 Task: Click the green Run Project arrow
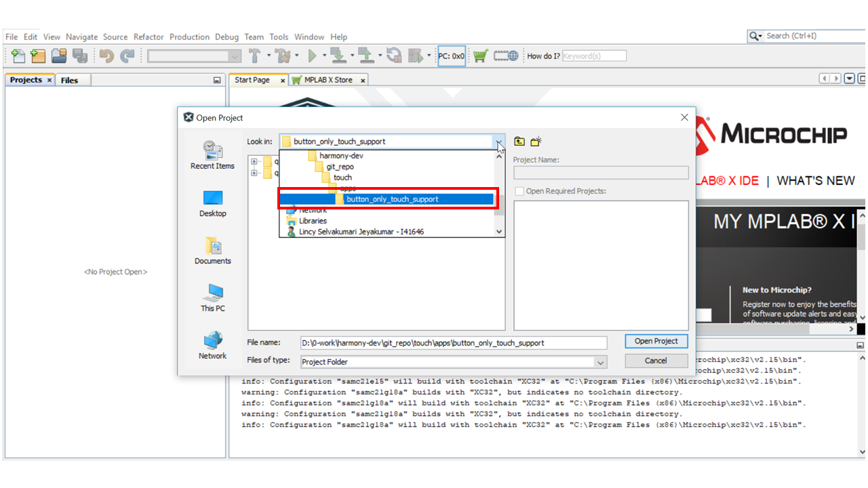click(313, 56)
